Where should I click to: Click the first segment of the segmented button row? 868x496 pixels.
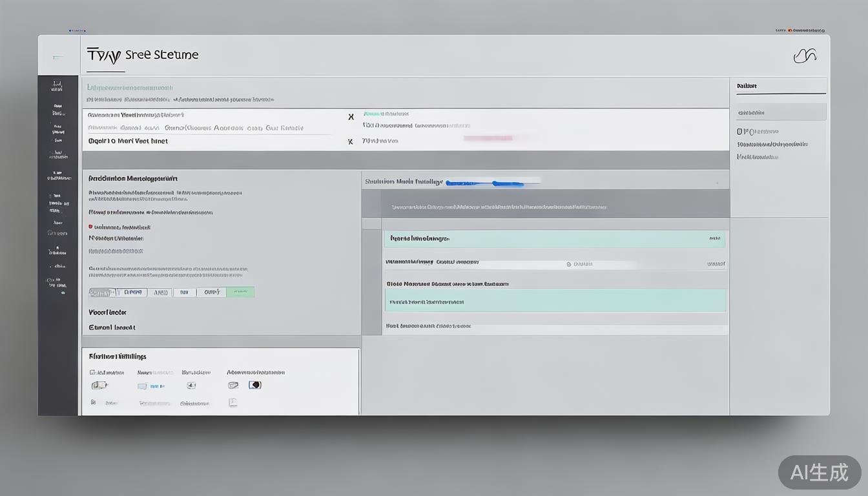tap(102, 293)
